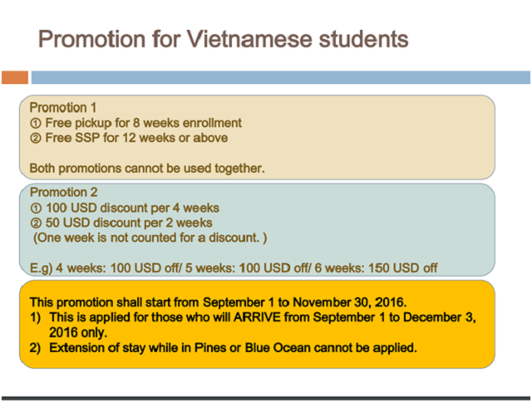Screen dimensions: 532x402
Task: Click the E.g) 4 weeks example line
Action: click(234, 268)
